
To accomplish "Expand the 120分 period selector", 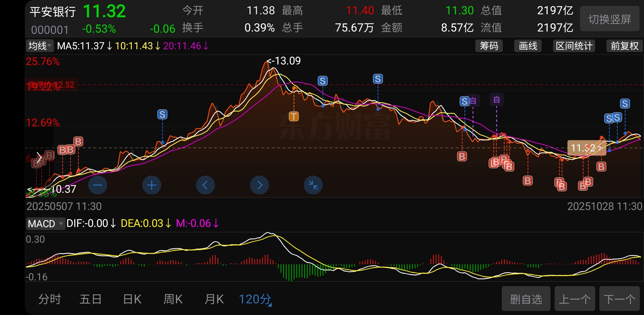I will coord(255,300).
